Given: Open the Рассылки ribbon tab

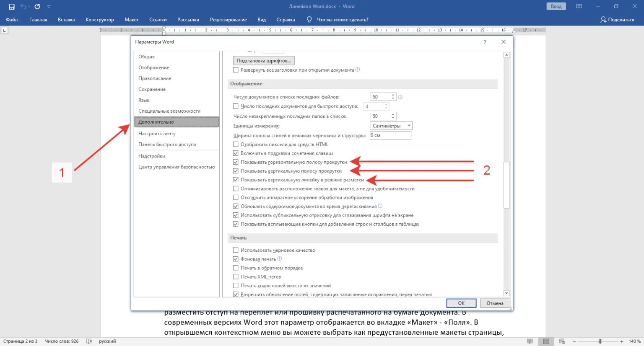Looking at the screenshot, I should 188,20.
